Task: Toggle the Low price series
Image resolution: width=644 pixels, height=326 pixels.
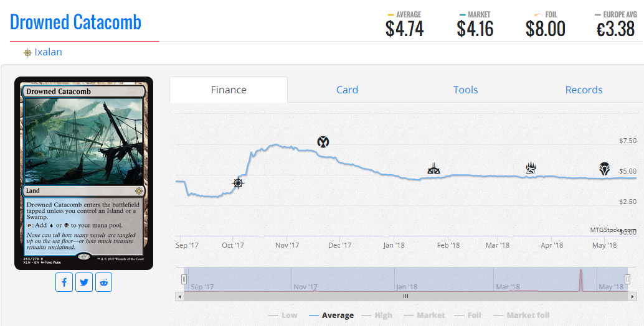Action: click(x=283, y=315)
